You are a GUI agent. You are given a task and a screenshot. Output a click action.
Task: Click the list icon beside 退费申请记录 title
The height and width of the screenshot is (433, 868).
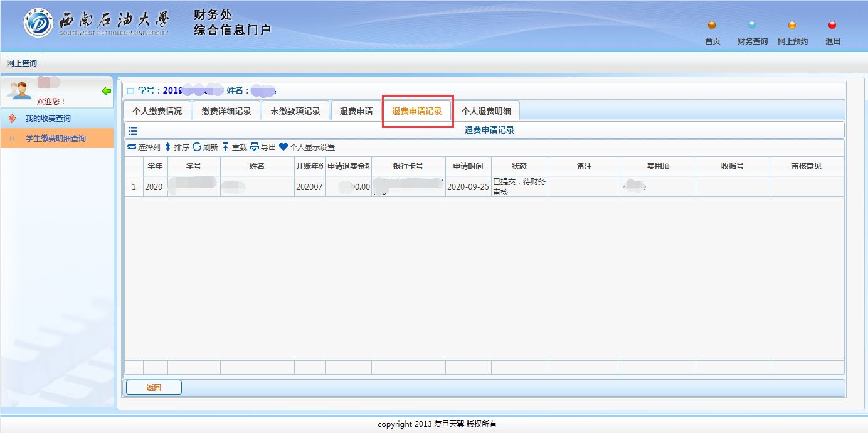(133, 131)
